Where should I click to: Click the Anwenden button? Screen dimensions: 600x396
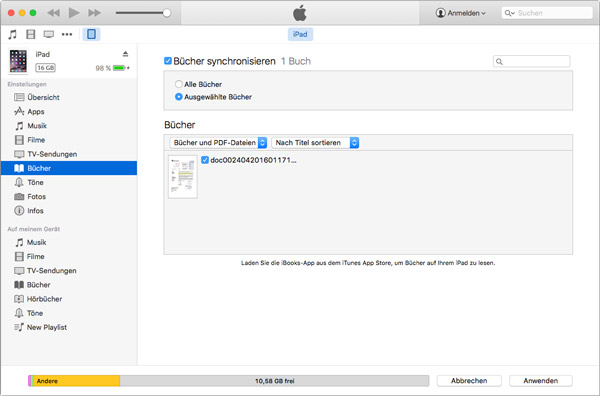tap(541, 381)
